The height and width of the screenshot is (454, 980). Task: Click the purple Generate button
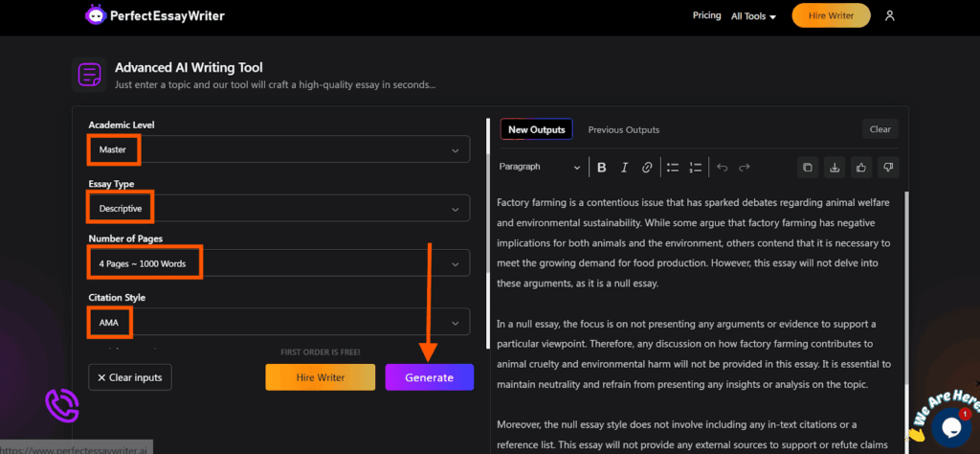[430, 377]
